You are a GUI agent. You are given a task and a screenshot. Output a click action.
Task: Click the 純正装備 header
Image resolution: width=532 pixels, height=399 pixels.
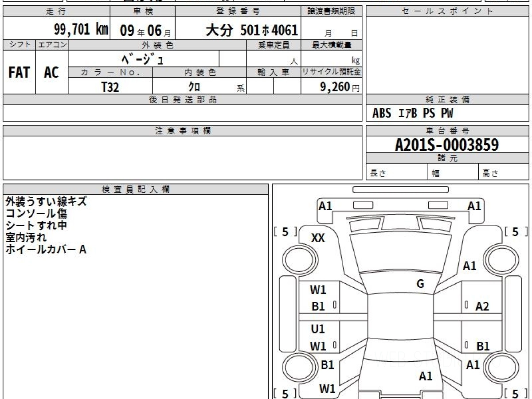pos(447,100)
